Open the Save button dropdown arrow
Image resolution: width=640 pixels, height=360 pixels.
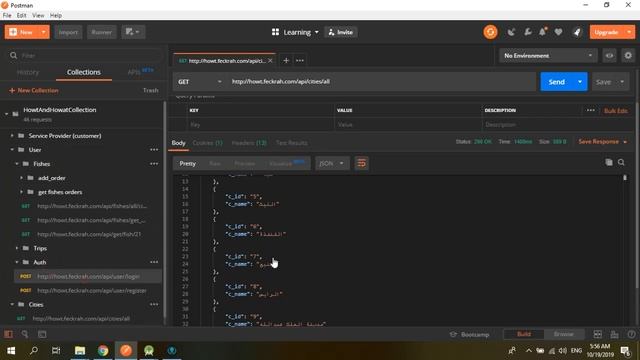[x=622, y=82]
